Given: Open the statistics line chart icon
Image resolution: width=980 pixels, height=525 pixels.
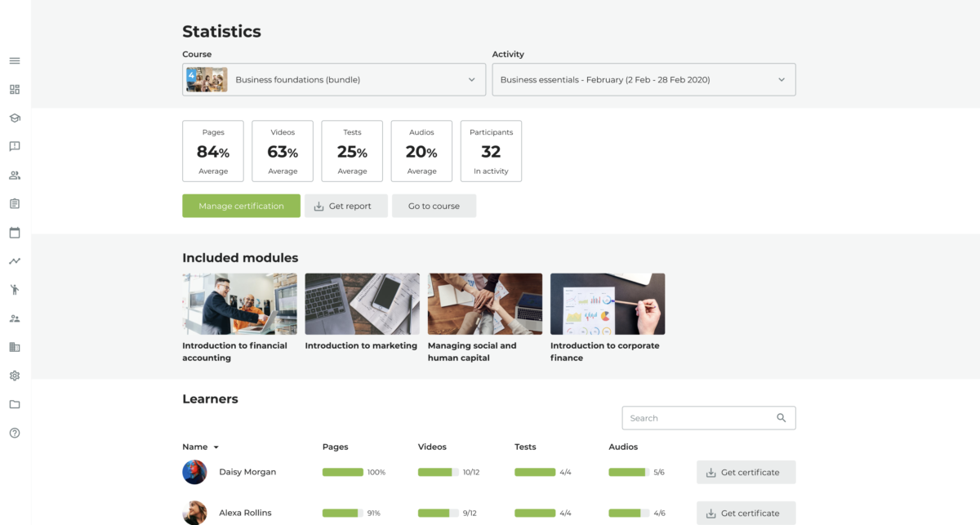Looking at the screenshot, I should (x=15, y=261).
